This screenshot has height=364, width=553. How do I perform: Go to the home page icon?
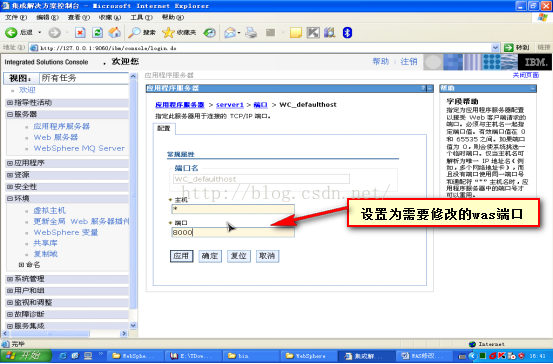(114, 33)
